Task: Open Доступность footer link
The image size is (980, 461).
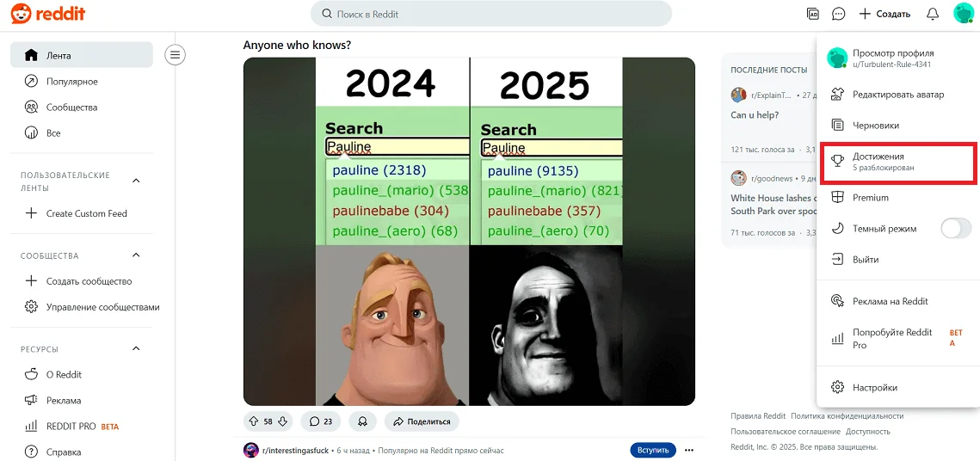Action: click(x=867, y=432)
